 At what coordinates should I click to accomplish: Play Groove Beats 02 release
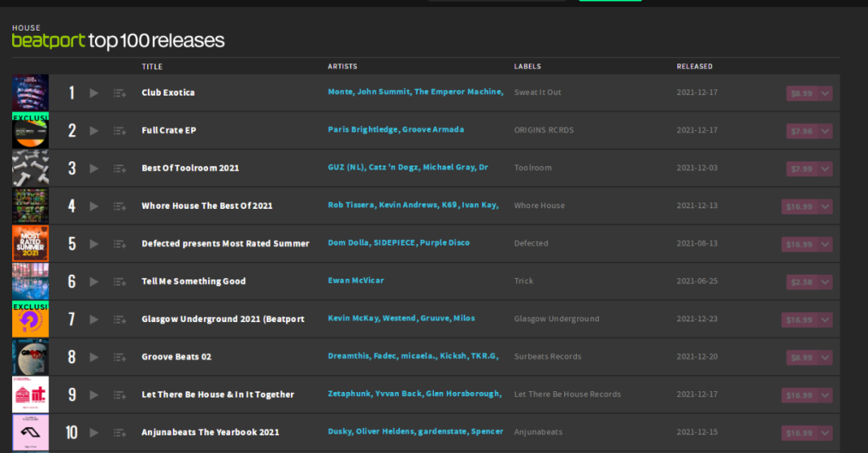94,357
